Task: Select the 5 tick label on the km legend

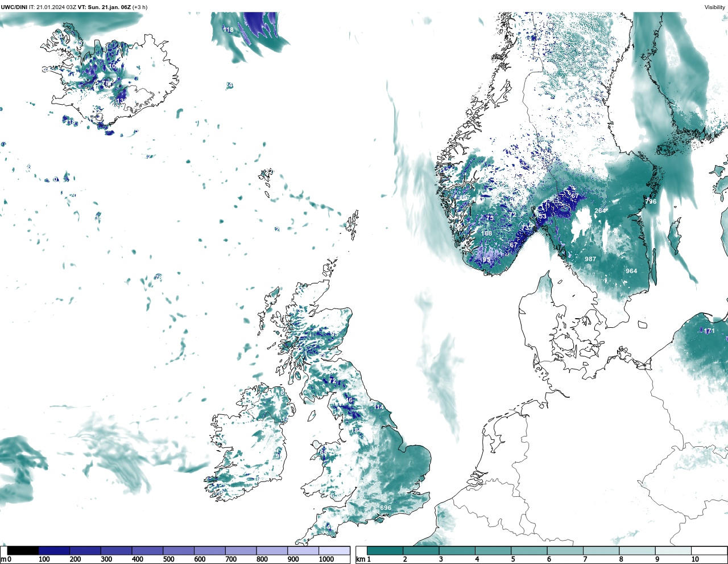Action: [513, 559]
